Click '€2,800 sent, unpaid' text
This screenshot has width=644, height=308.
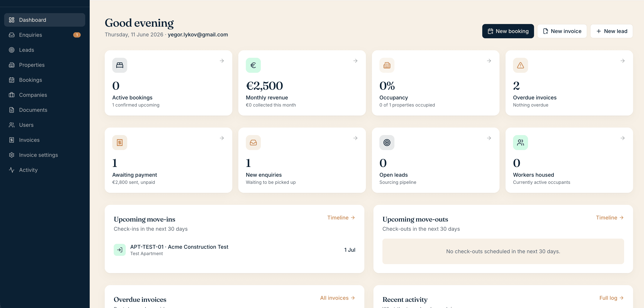pyautogui.click(x=133, y=182)
